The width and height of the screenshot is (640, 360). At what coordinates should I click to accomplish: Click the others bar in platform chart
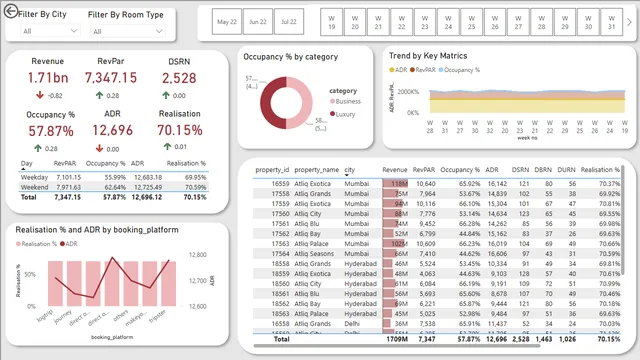(131, 284)
